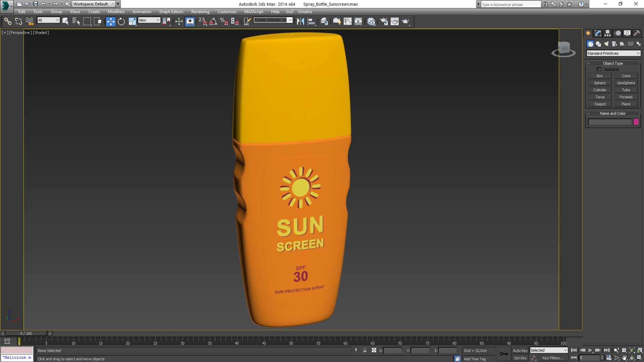Click the time slider 0/100 handle
The height and width of the screenshot is (362, 644).
[26, 334]
